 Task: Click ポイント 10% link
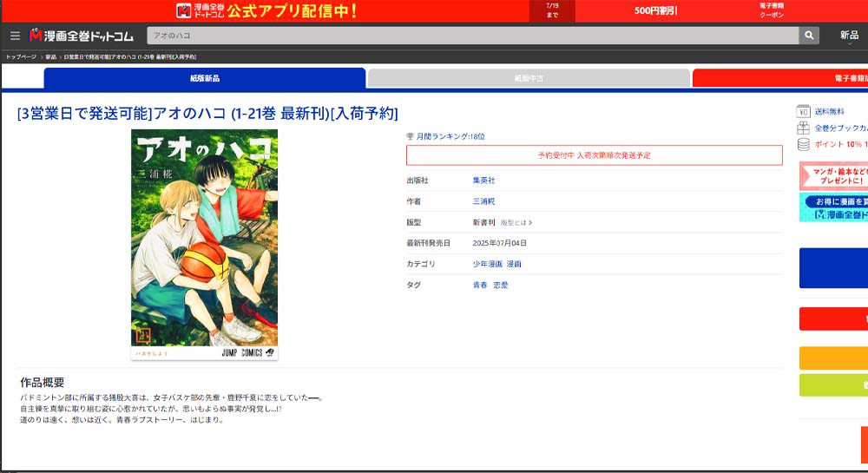[841, 144]
